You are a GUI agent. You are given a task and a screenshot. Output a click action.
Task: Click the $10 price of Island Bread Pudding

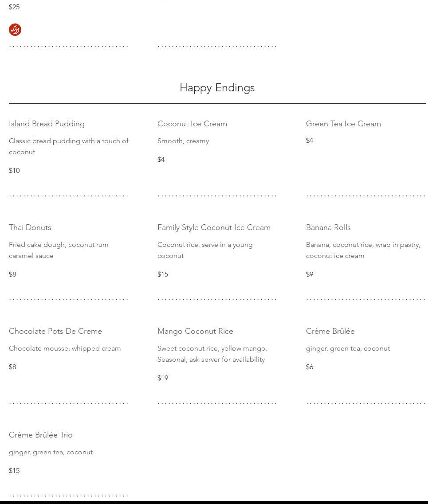click(x=14, y=171)
